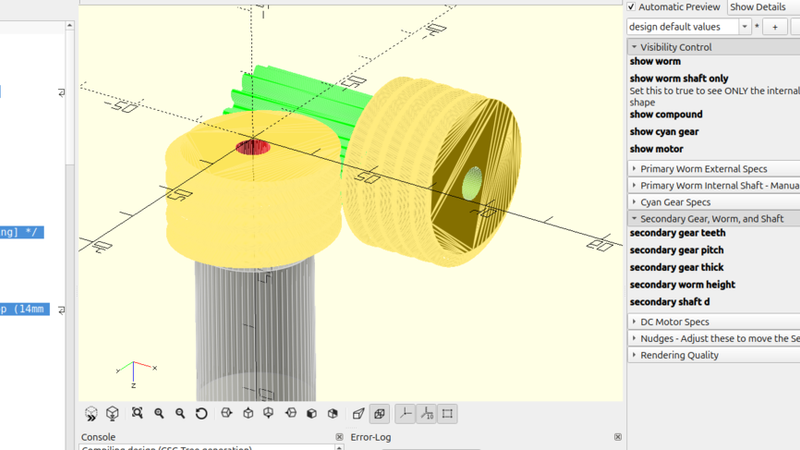Click the Zoom In icon
This screenshot has height=450, width=800.
click(159, 413)
